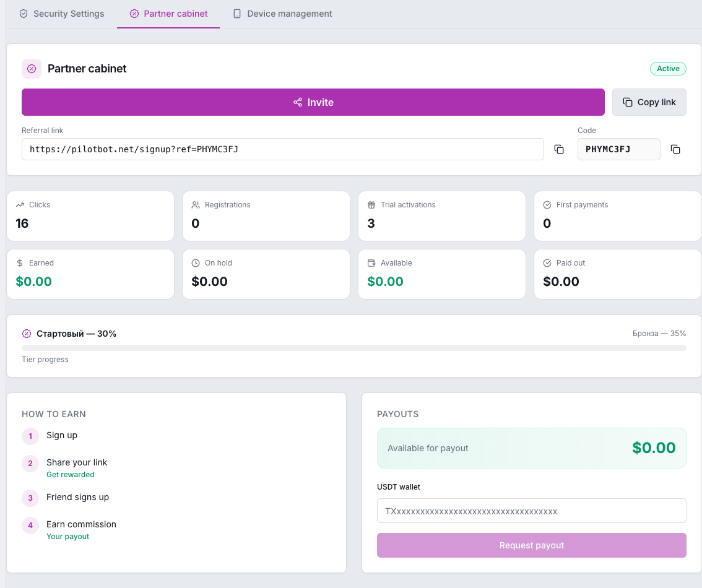Switch to the Device management tab
The width and height of the screenshot is (702, 588).
pyautogui.click(x=282, y=14)
